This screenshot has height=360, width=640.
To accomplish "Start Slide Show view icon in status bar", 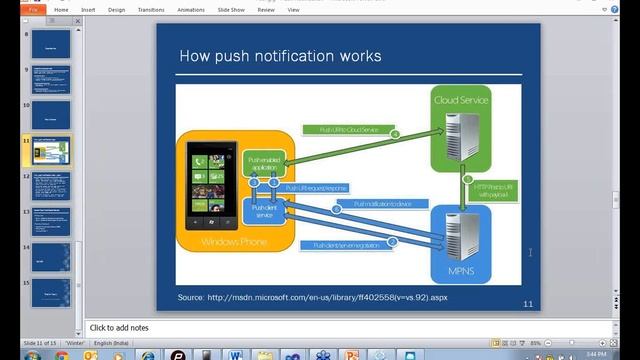I will pyautogui.click(x=522, y=343).
